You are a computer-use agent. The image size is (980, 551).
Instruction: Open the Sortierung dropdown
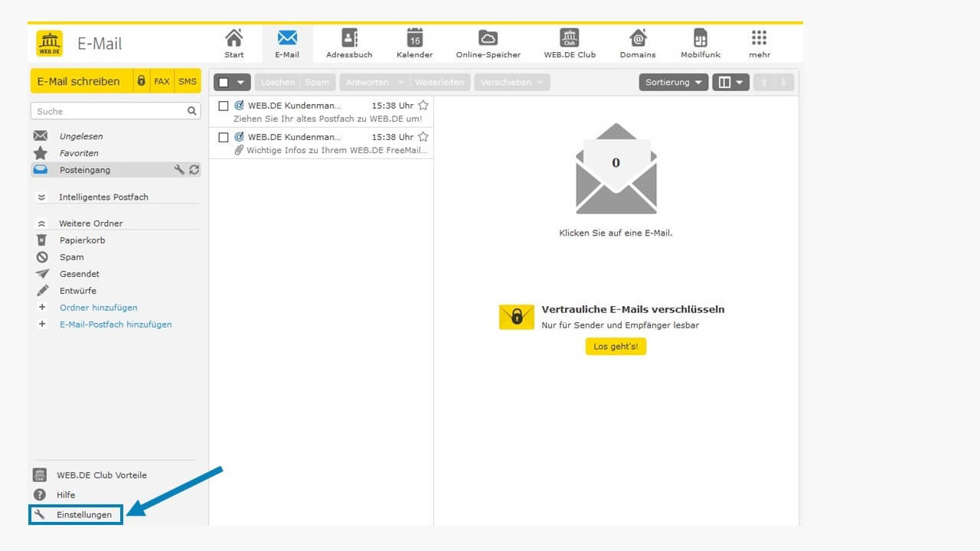(674, 82)
